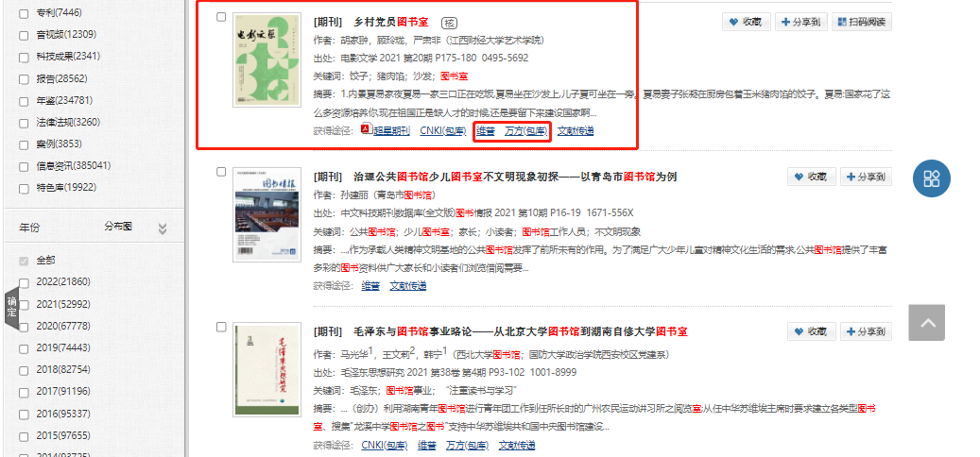Screen dimensions: 980x457
Task: Collapse the 年份 section double-chevron
Action: coord(162,228)
